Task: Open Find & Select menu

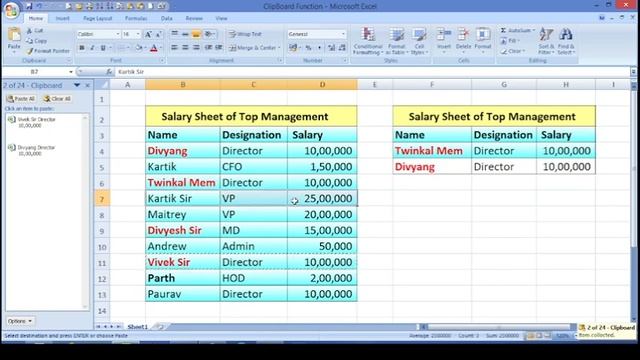Action: (x=566, y=41)
